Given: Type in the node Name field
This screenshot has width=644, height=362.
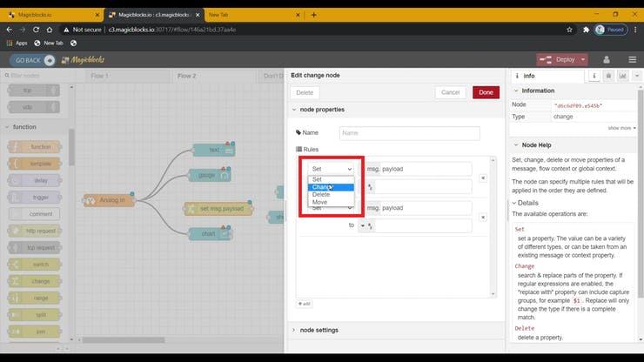Looking at the screenshot, I should pyautogui.click(x=409, y=133).
